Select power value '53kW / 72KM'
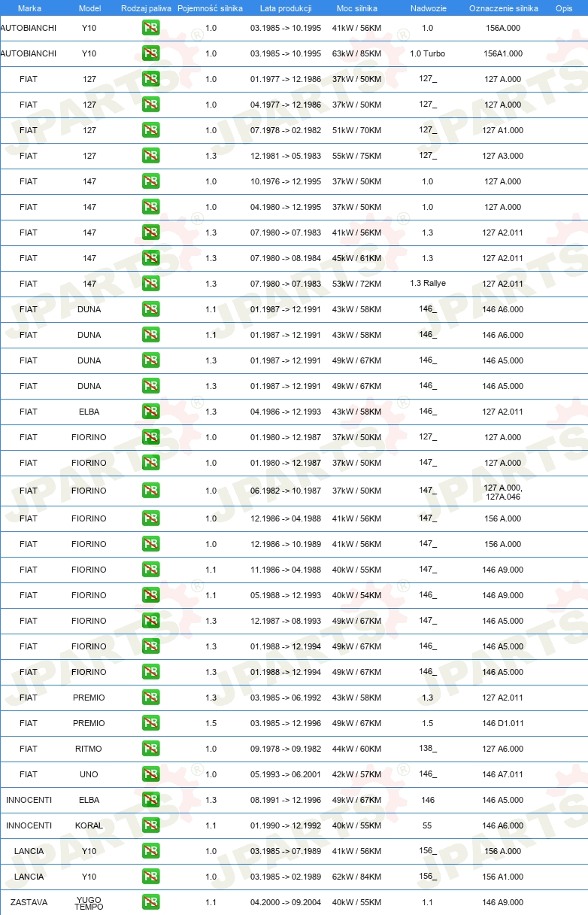This screenshot has height=915, width=588. click(357, 284)
